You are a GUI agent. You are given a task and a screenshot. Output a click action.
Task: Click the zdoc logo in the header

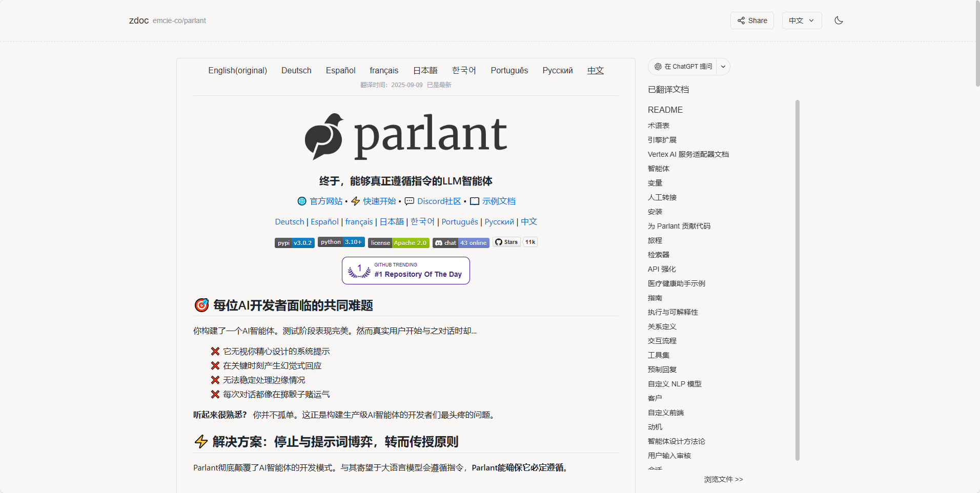coord(138,20)
